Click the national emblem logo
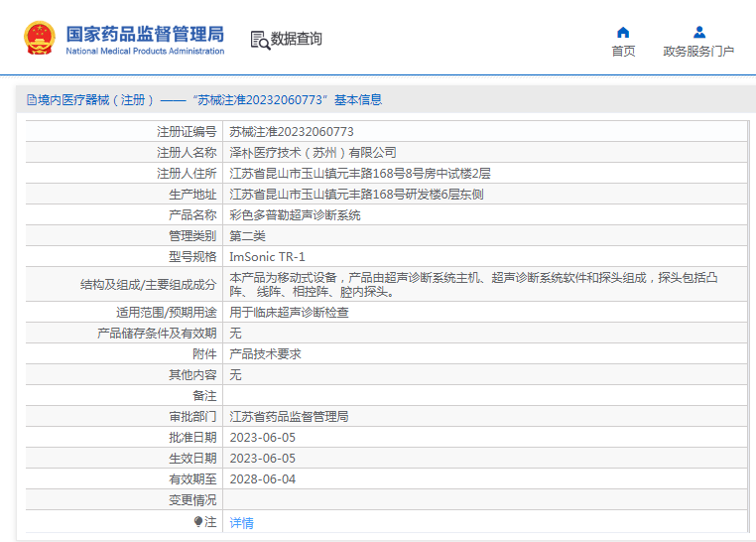 click(39, 39)
